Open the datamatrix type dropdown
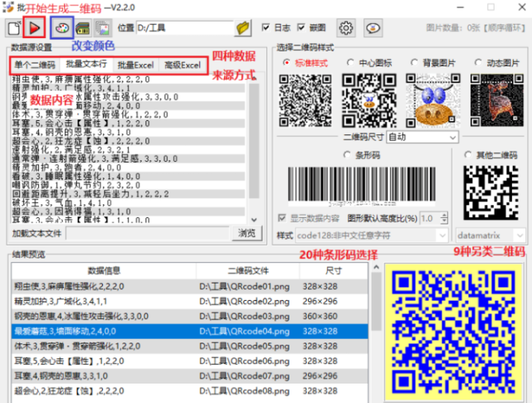 click(490, 235)
